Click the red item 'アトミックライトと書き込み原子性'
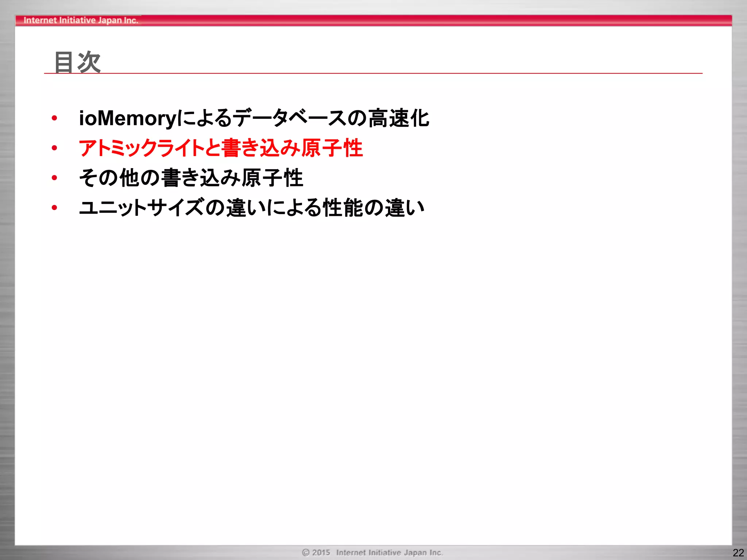 221,148
